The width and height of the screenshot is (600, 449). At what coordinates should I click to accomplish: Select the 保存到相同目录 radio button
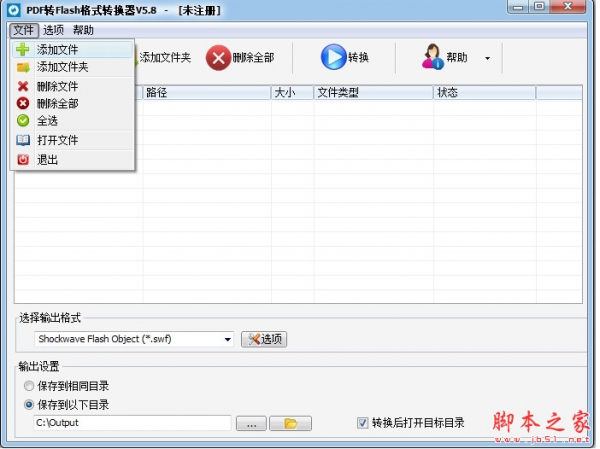point(29,386)
